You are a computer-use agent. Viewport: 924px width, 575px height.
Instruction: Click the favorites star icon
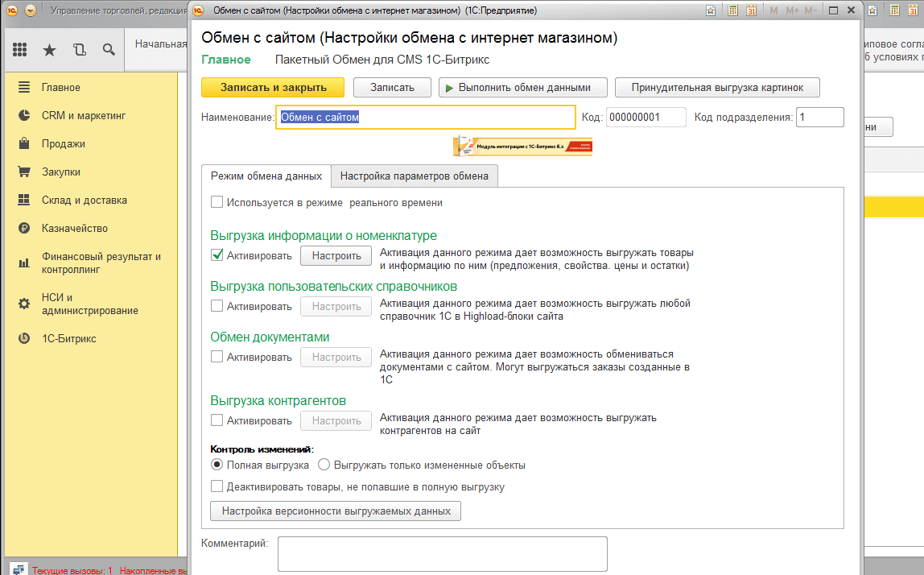tap(49, 50)
